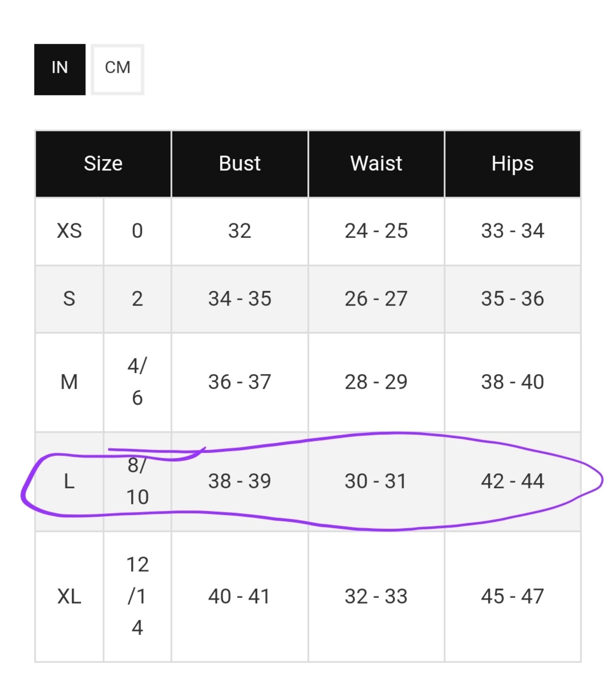Click hips value 42 - 44
This screenshot has height=681, width=616.
(x=513, y=482)
